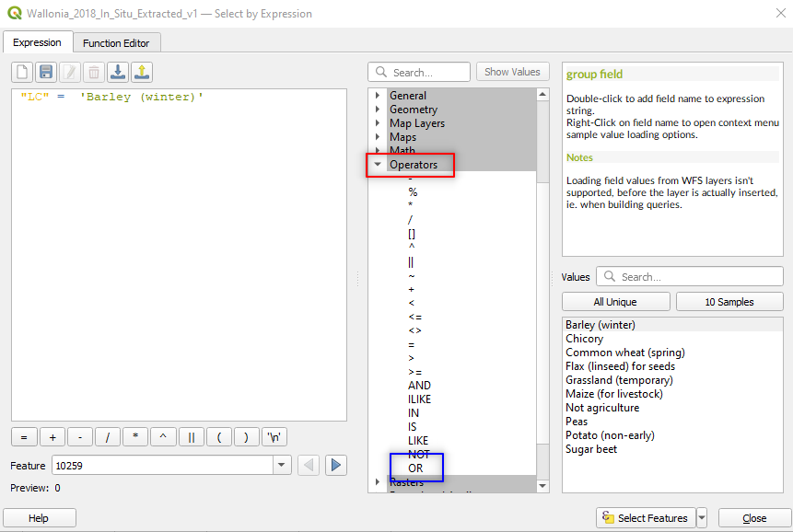Click the 10 Samples button
Screen dimensions: 793x532
click(729, 302)
